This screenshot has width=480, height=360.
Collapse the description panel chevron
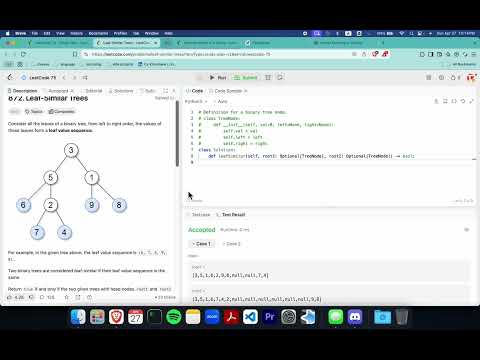(x=174, y=91)
